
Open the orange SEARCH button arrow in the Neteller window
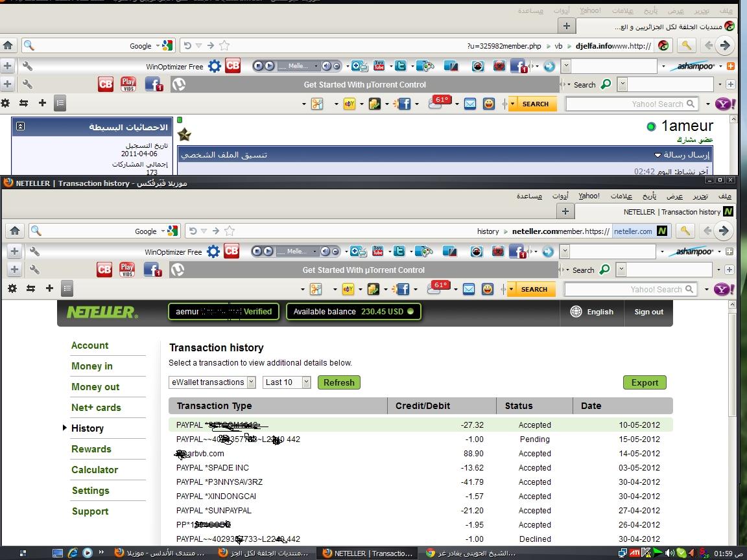pyautogui.click(x=512, y=289)
